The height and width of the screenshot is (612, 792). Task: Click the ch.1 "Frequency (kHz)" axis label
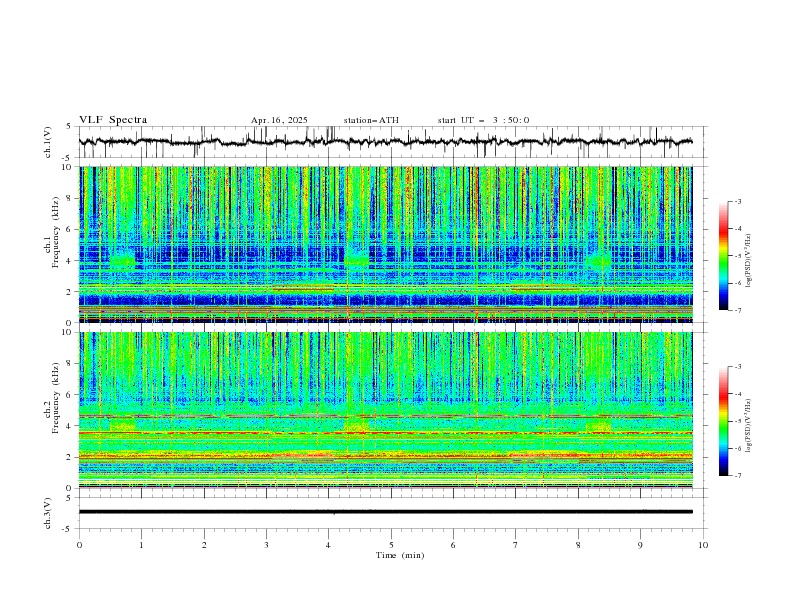click(56, 232)
